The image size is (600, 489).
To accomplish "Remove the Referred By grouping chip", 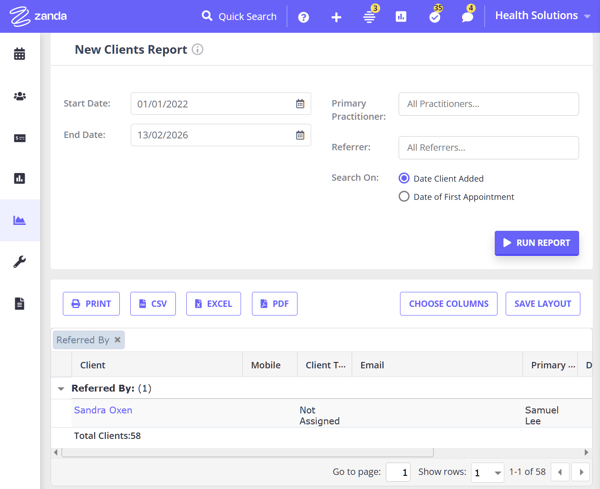I will coord(117,340).
